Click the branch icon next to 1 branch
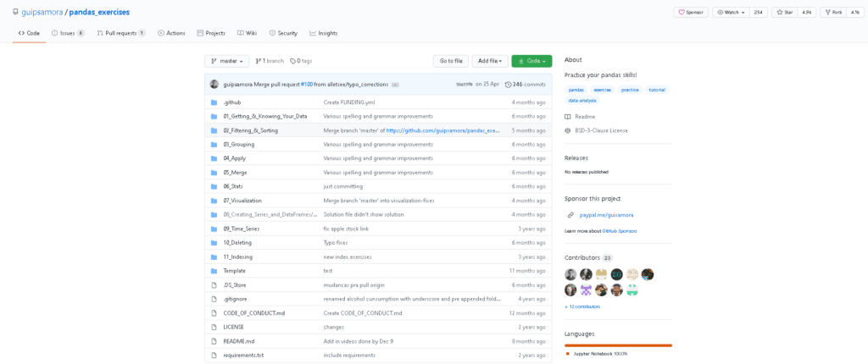Screen dimensions: 868x364 (258, 61)
